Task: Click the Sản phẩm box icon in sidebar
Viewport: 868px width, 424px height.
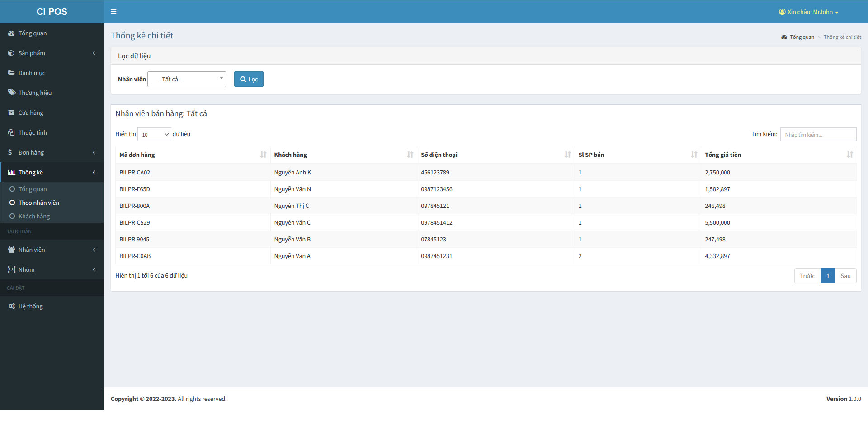Action: [x=11, y=53]
